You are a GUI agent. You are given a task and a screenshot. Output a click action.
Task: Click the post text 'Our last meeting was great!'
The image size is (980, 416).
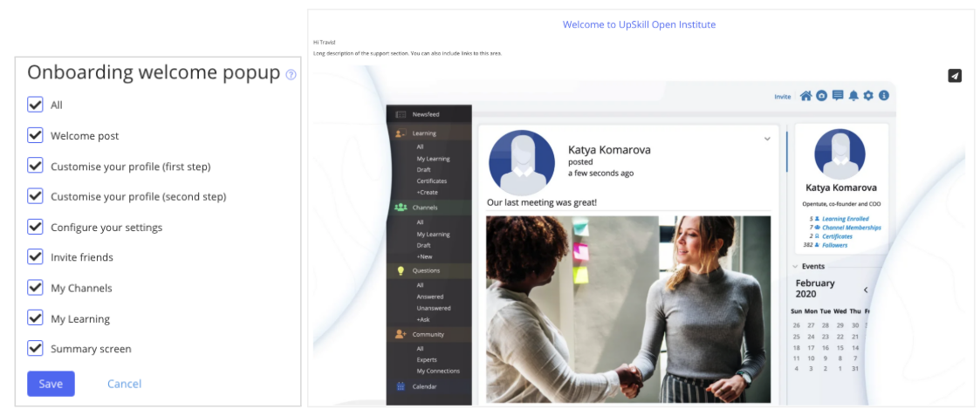tap(542, 202)
